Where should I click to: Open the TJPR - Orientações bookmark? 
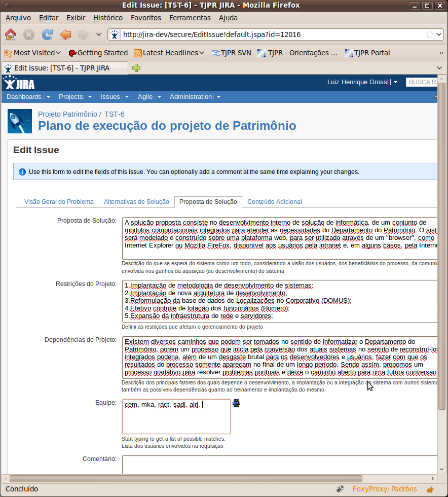[x=297, y=53]
